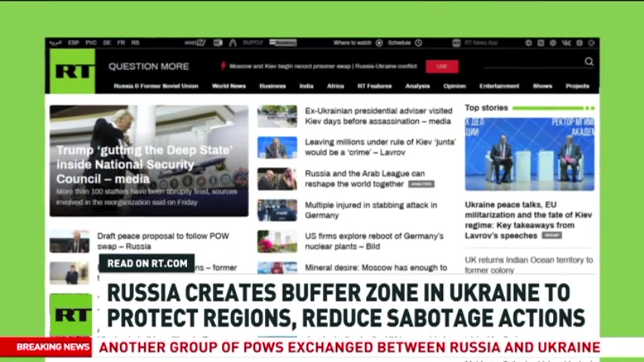Click the RT logo in header
Viewport: 644px width, 362px height.
pos(72,71)
